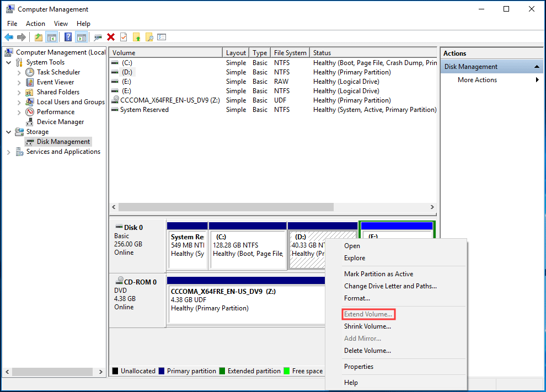Viewport: 546px width, 392px height.
Task: Click the Show/Hide Console Tree toolbar icon
Action: pyautogui.click(x=51, y=37)
